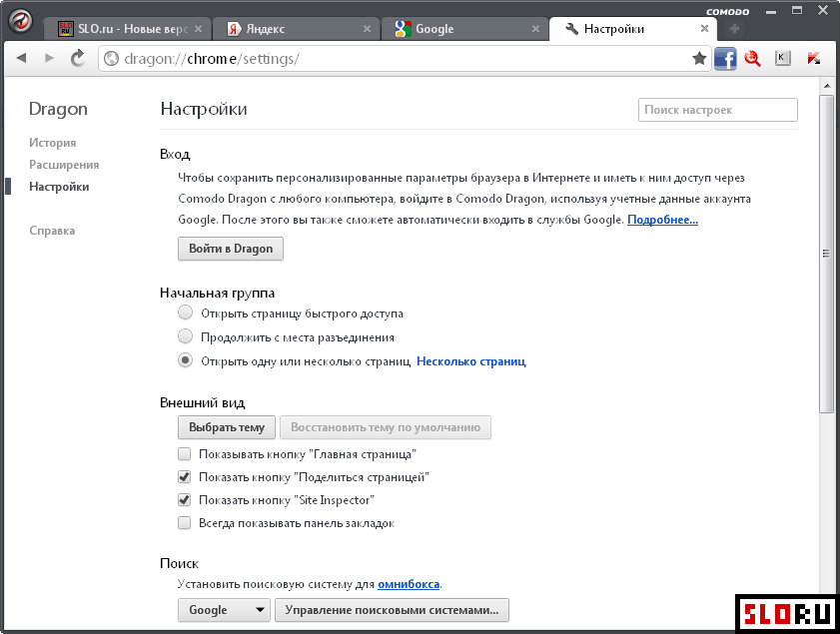The width and height of the screenshot is (840, 634).
Task: Click the 'Выбрать тему' button
Action: 227,427
